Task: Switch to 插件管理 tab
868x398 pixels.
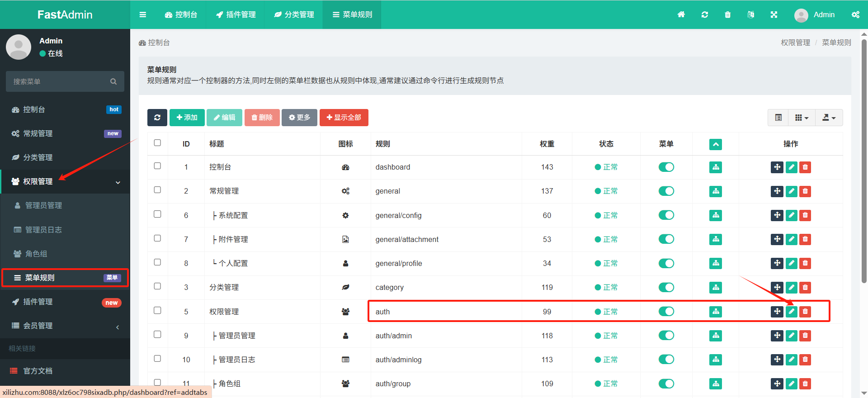Action: click(236, 14)
